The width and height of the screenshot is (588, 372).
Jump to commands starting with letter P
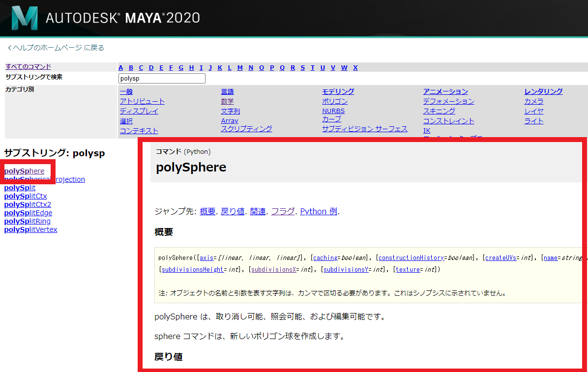coord(272,68)
